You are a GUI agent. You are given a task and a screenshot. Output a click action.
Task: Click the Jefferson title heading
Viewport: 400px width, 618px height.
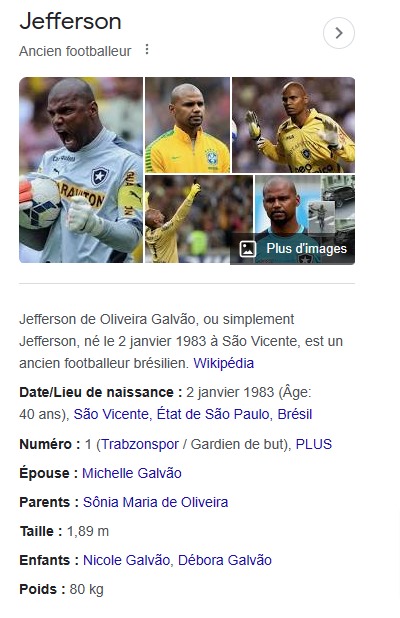click(x=71, y=21)
